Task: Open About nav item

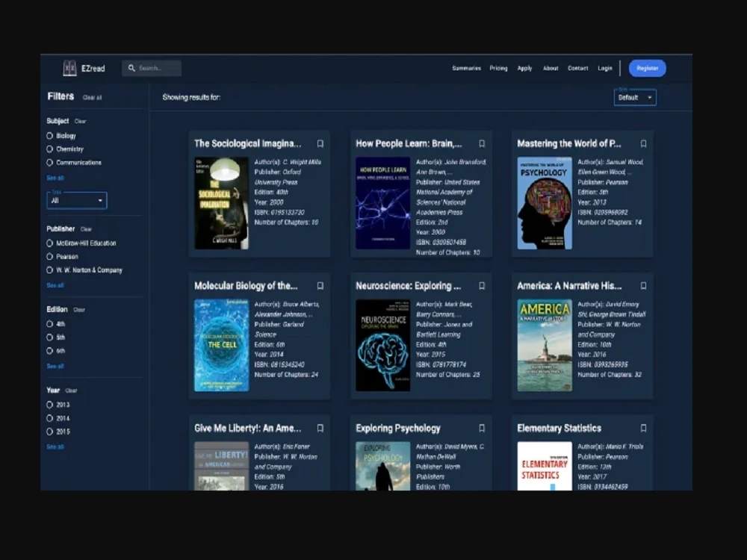Action: 551,68
